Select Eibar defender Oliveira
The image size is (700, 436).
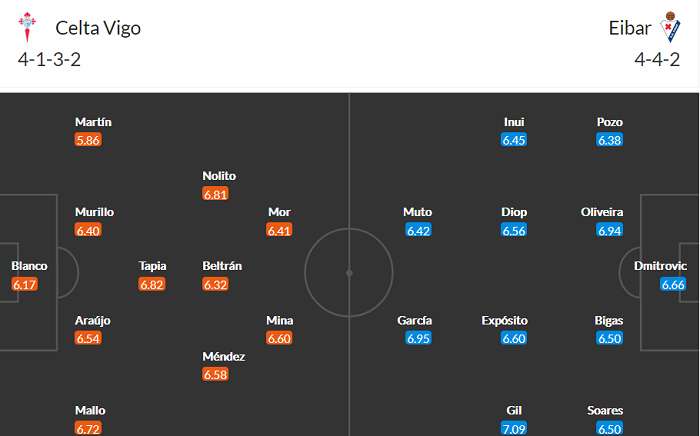pos(602,212)
